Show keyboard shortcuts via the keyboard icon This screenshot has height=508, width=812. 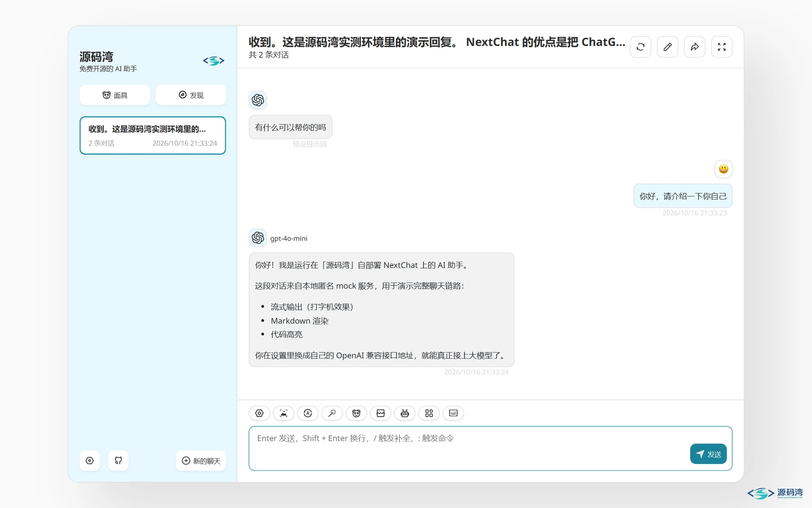pos(453,413)
